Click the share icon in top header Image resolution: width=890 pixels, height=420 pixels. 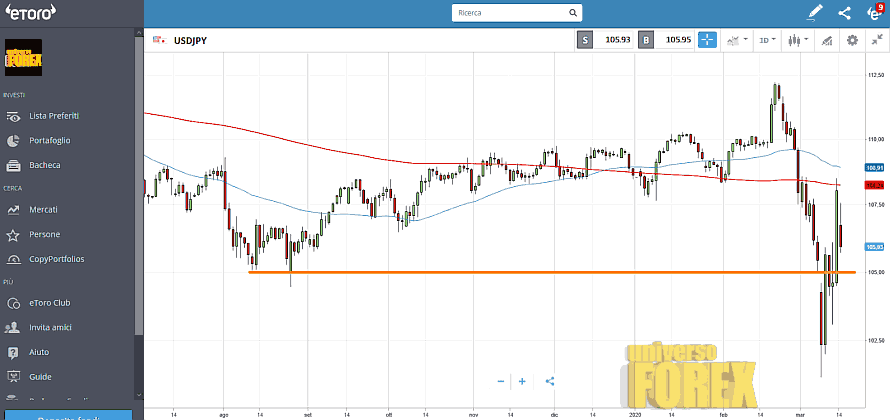[x=845, y=13]
